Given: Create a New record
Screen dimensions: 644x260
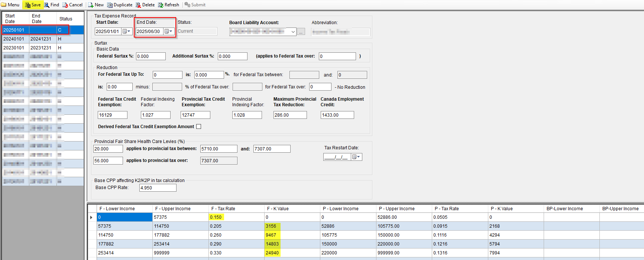Looking at the screenshot, I should click(96, 5).
